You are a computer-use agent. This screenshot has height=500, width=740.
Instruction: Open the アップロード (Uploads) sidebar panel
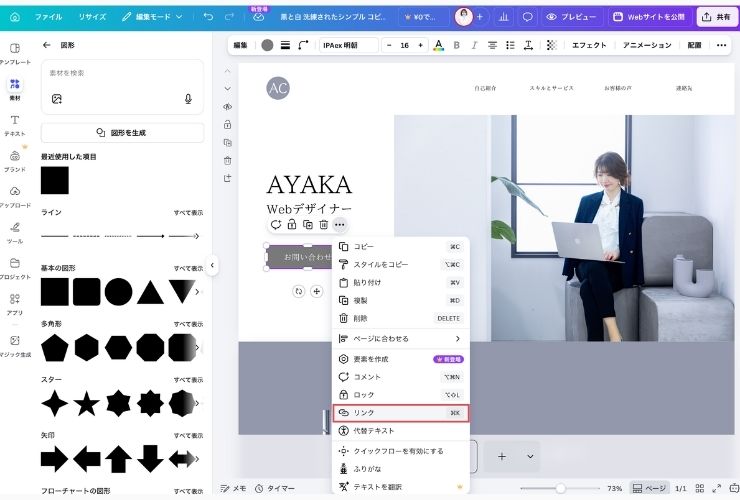pyautogui.click(x=15, y=195)
